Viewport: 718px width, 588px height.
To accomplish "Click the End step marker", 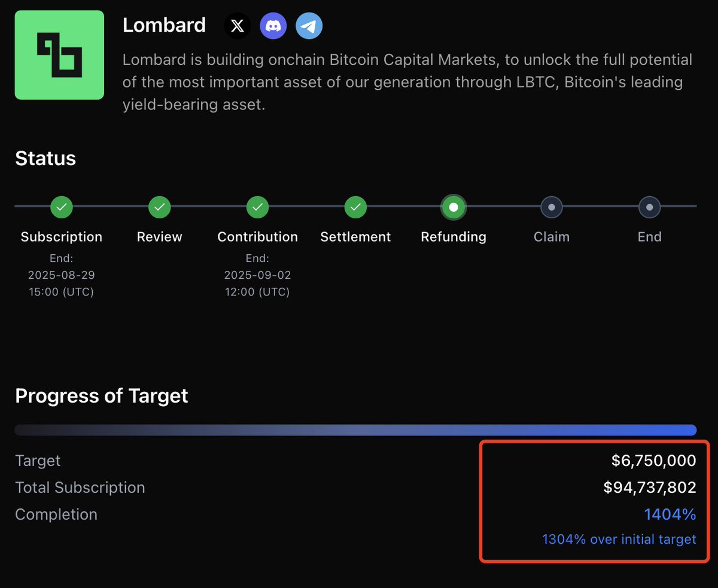I will click(650, 207).
